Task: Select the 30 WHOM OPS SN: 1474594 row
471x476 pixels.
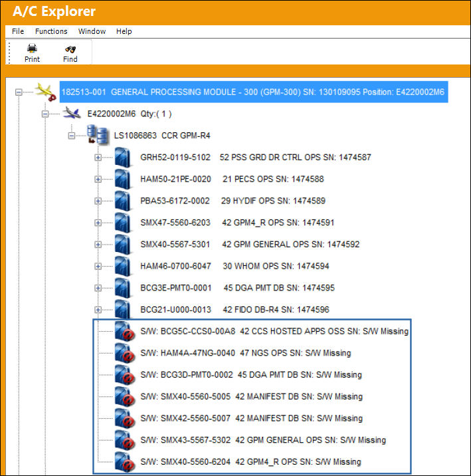Action: [235, 266]
